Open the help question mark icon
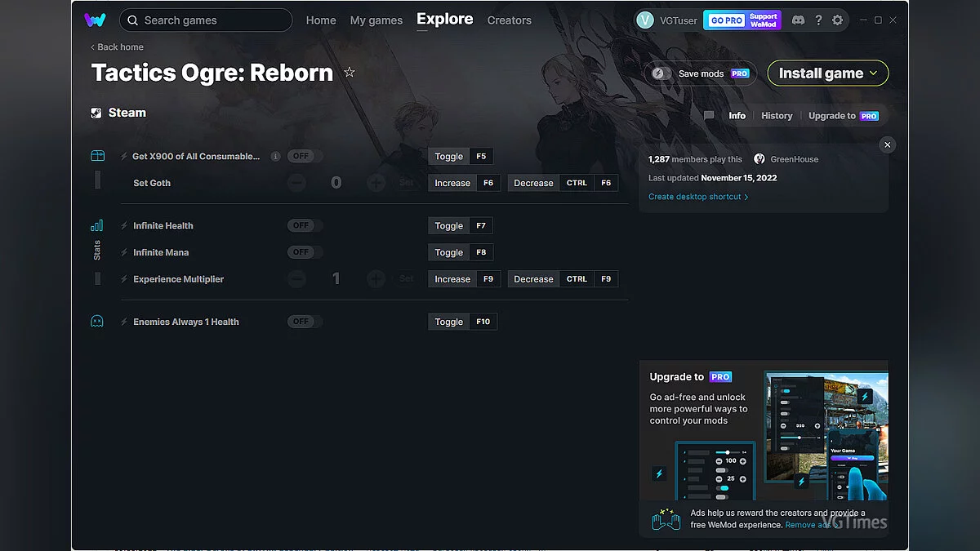The image size is (980, 551). point(818,20)
